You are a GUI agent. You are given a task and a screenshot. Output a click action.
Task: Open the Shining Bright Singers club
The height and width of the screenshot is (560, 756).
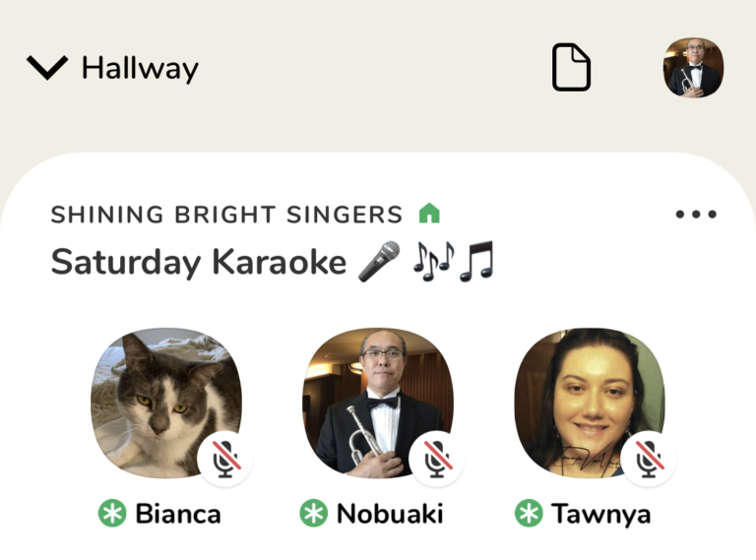click(x=226, y=215)
